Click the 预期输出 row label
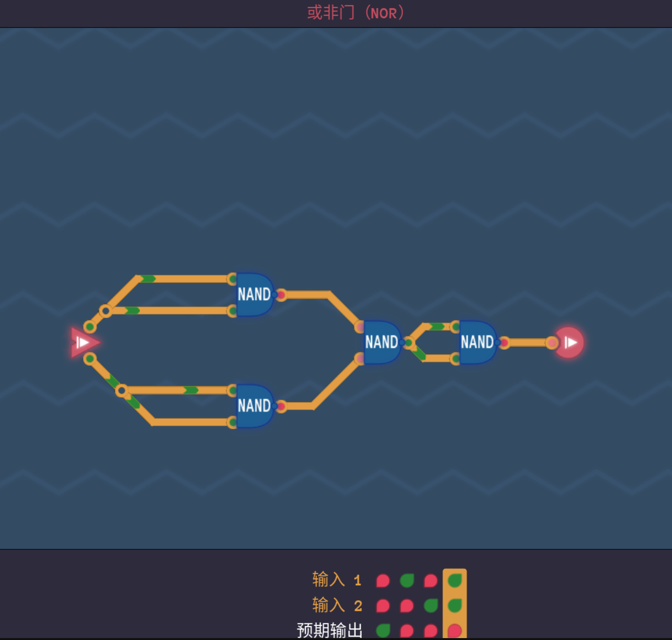The width and height of the screenshot is (672, 640). click(329, 630)
